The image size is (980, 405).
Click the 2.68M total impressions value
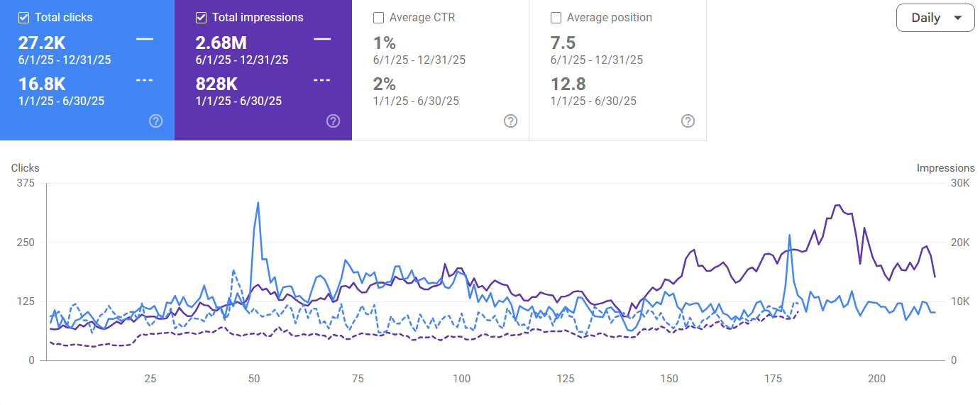pyautogui.click(x=221, y=43)
